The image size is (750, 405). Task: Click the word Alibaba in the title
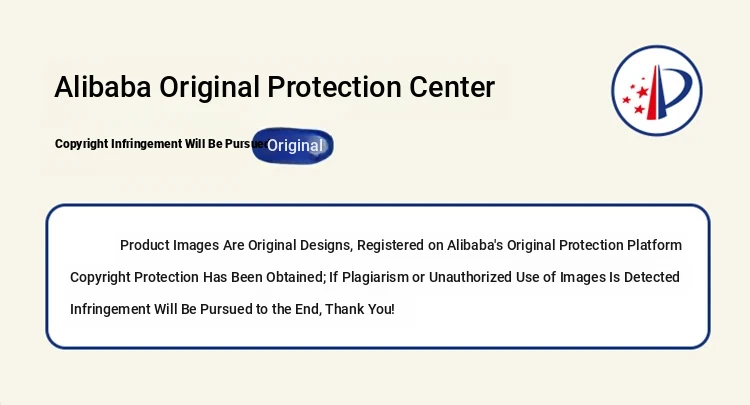click(102, 87)
